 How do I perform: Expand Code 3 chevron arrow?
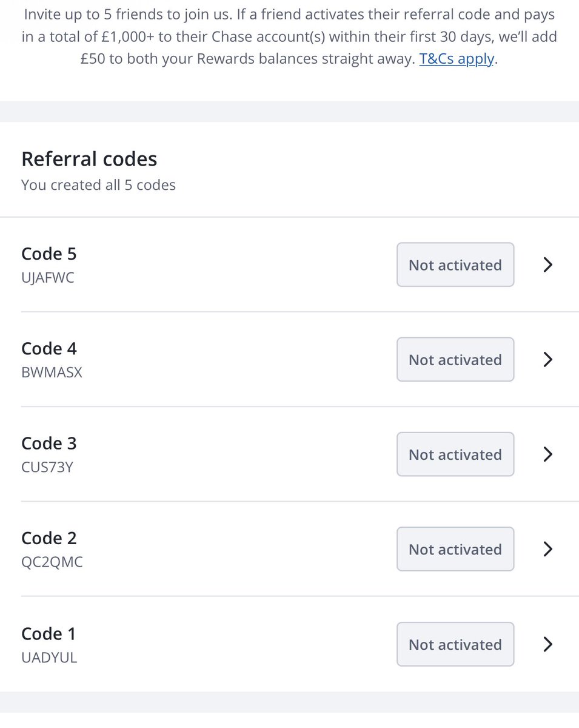548,454
